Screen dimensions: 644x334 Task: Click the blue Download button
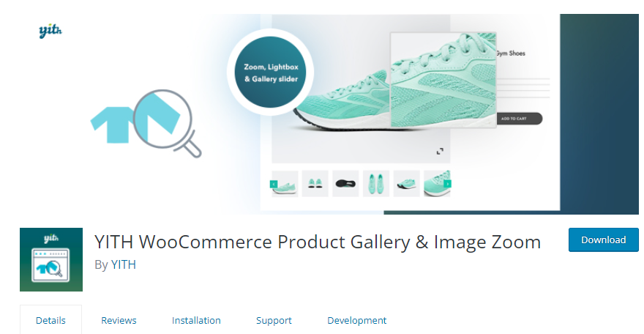603,240
